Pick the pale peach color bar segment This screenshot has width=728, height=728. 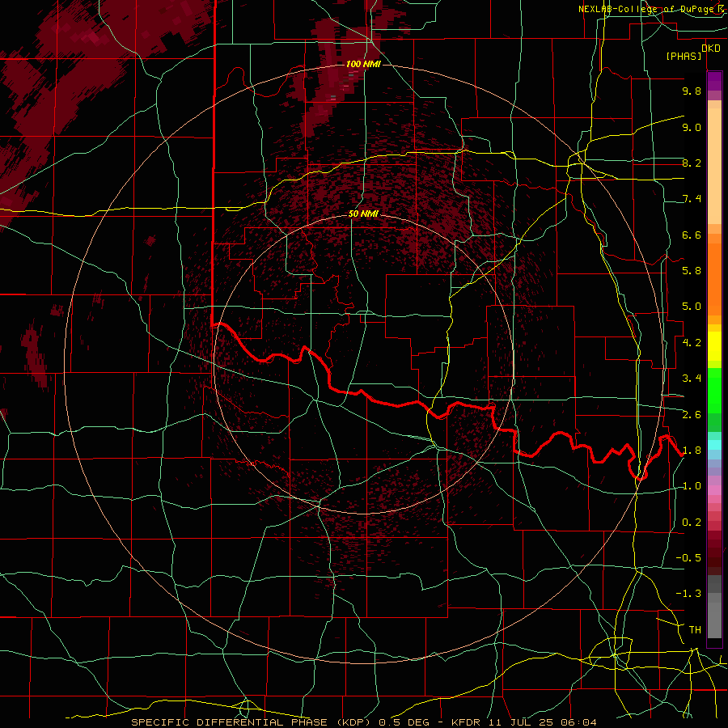tap(714, 167)
